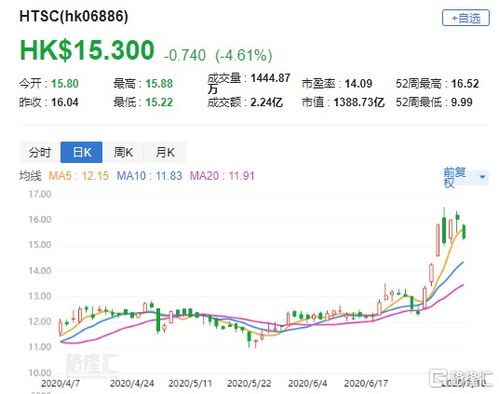This screenshot has height=394, width=499.
Task: Click 市值 value 1388.73亿
Action: coord(359,102)
